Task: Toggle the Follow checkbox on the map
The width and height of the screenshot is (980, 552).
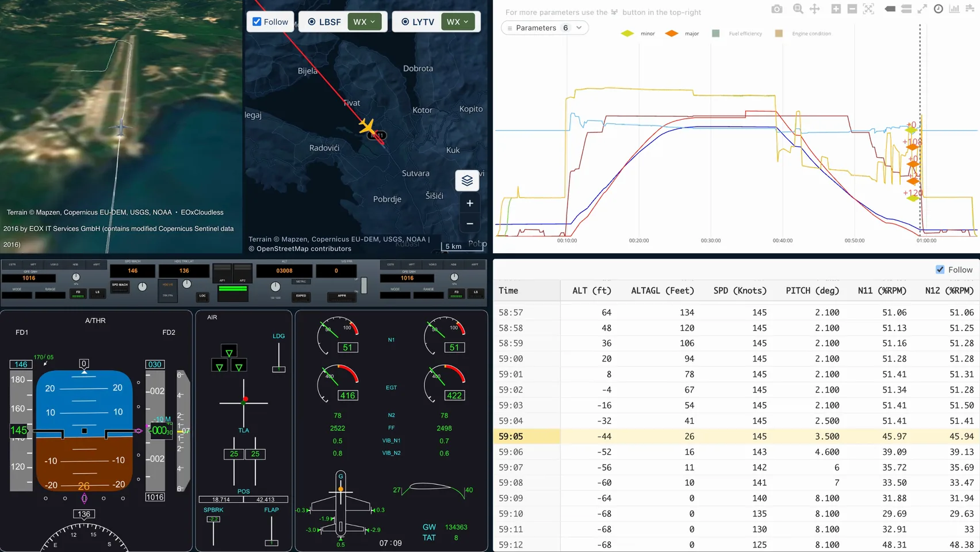Action: [257, 22]
